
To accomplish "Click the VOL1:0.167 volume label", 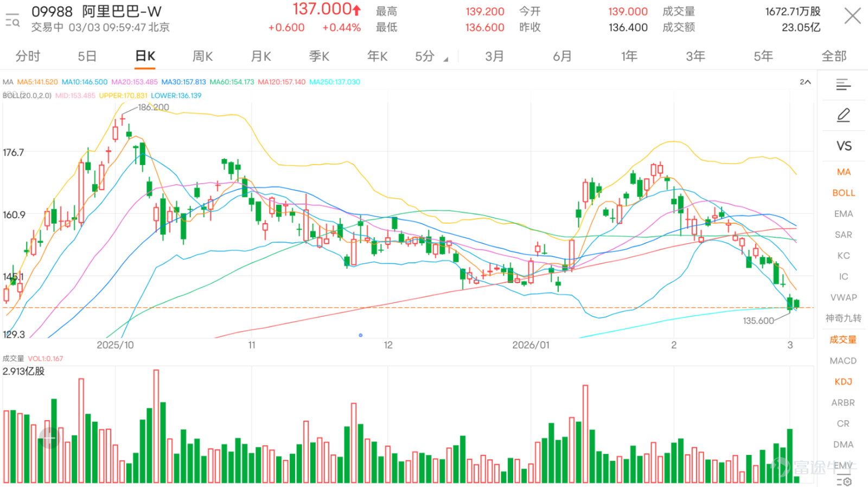I will point(46,359).
